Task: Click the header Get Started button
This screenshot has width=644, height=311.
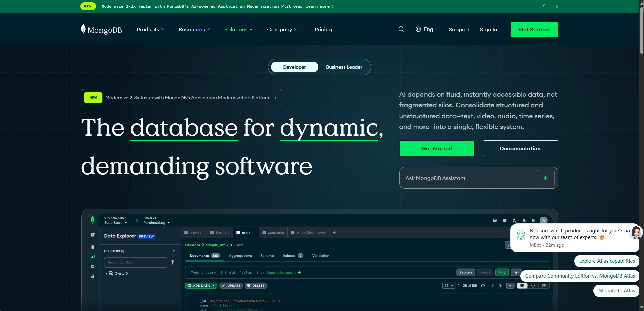Action: [534, 29]
